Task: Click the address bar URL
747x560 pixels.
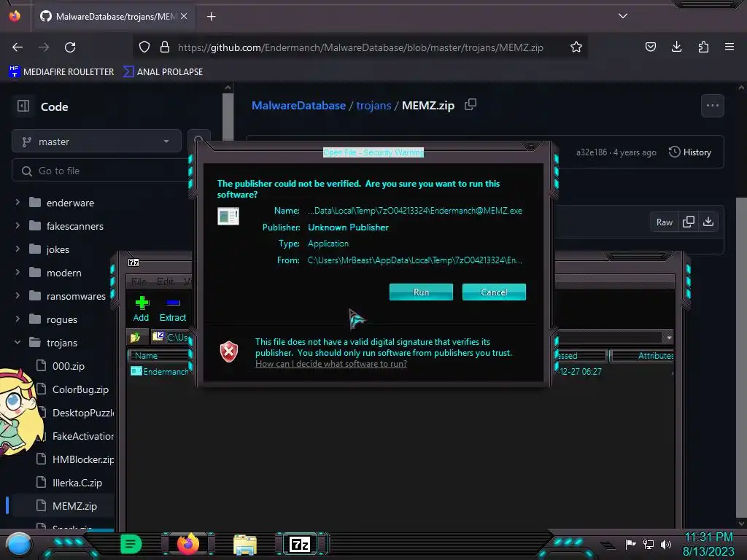Action: point(360,47)
